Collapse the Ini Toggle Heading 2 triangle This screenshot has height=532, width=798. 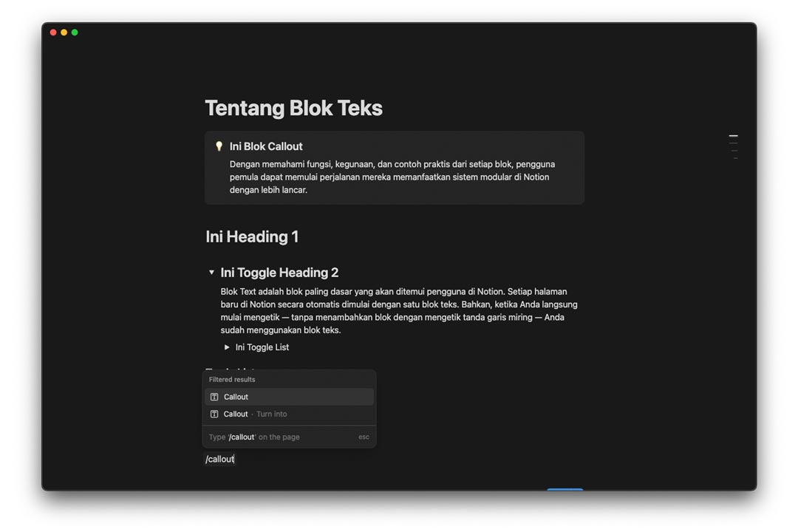click(x=211, y=273)
